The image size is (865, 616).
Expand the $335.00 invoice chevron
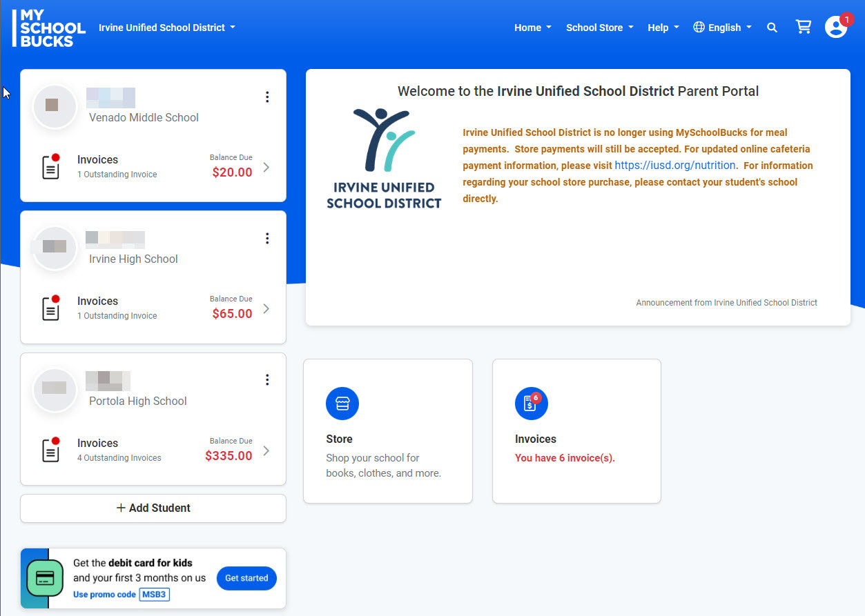[266, 451]
